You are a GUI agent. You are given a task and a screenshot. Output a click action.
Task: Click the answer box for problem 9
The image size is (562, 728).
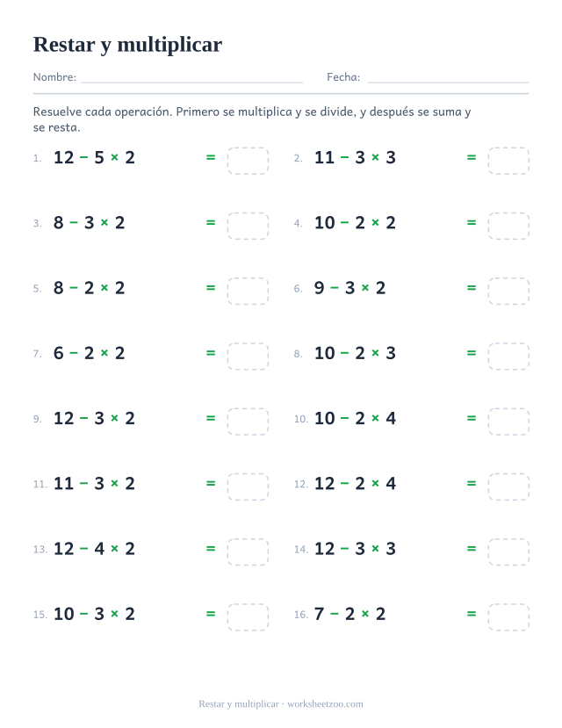coord(248,422)
